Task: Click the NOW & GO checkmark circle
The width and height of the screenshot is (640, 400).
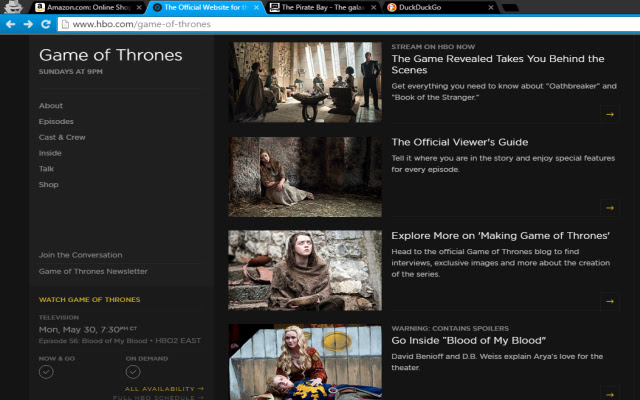Action: tap(46, 372)
